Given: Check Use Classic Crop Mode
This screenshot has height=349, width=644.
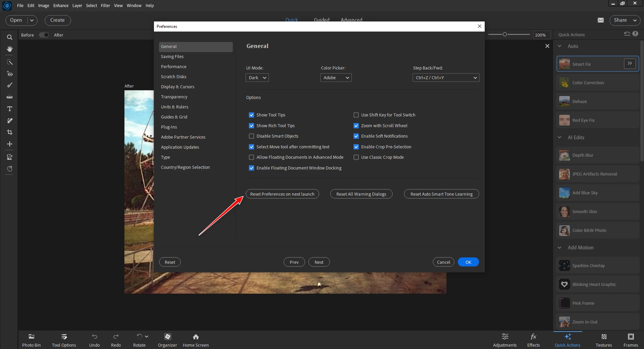Looking at the screenshot, I should (356, 157).
